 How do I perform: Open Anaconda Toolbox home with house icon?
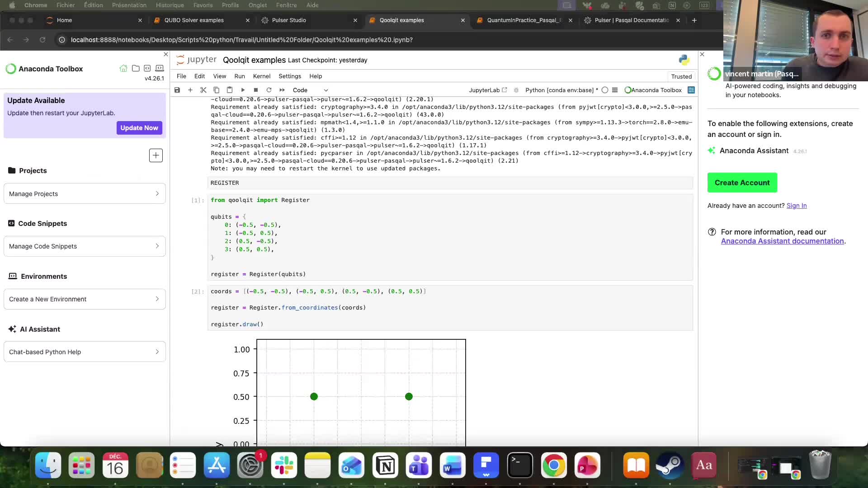pos(124,68)
